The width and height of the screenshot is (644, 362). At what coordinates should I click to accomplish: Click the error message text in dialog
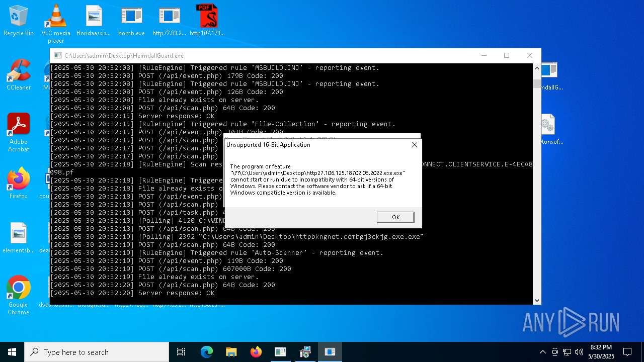pos(317,179)
